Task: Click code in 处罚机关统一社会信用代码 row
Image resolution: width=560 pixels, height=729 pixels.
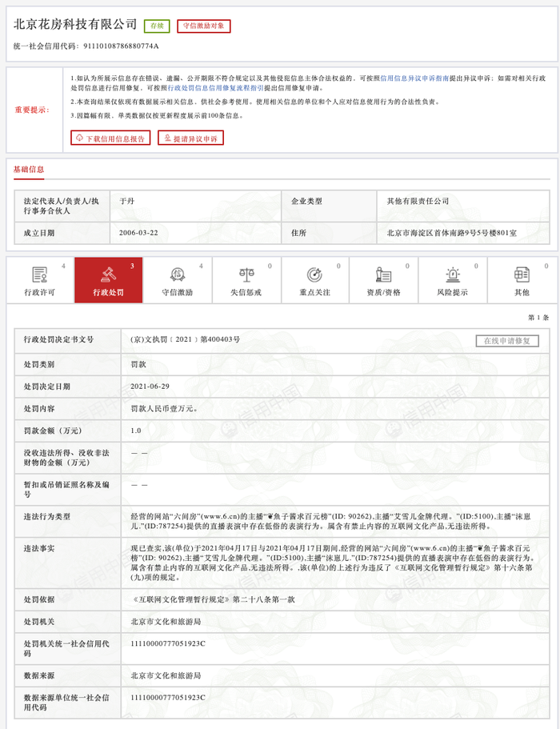Action: tap(168, 643)
